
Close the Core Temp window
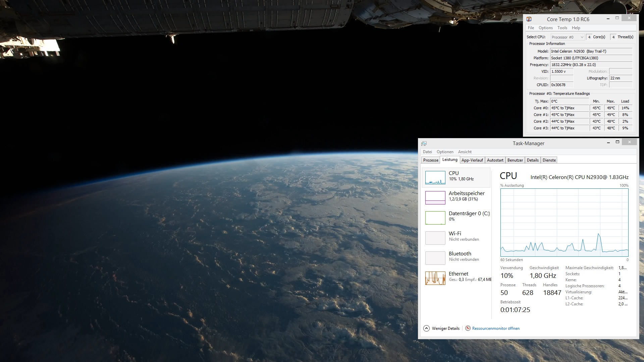629,18
